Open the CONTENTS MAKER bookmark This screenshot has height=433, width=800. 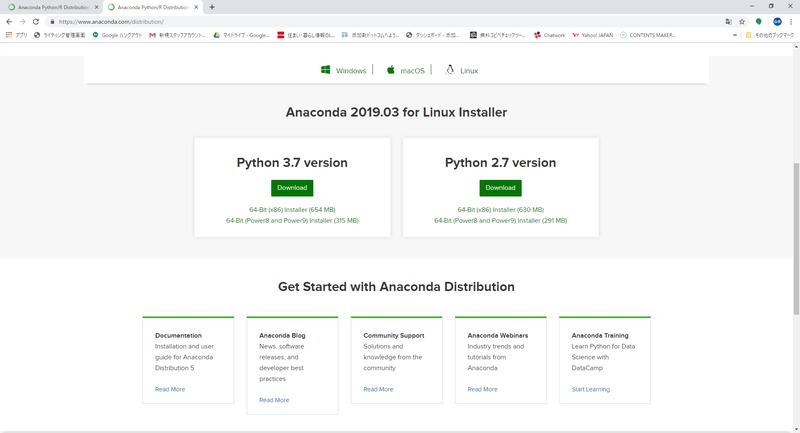(x=648, y=35)
